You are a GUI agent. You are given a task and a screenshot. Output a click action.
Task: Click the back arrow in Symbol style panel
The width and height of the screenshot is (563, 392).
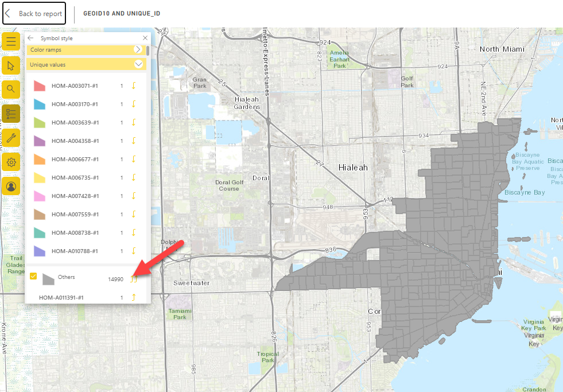pyautogui.click(x=30, y=37)
